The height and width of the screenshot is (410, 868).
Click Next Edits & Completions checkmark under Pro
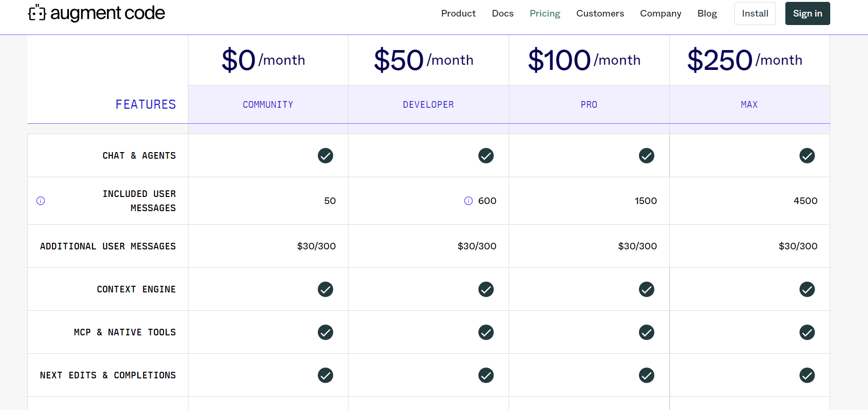tap(647, 375)
